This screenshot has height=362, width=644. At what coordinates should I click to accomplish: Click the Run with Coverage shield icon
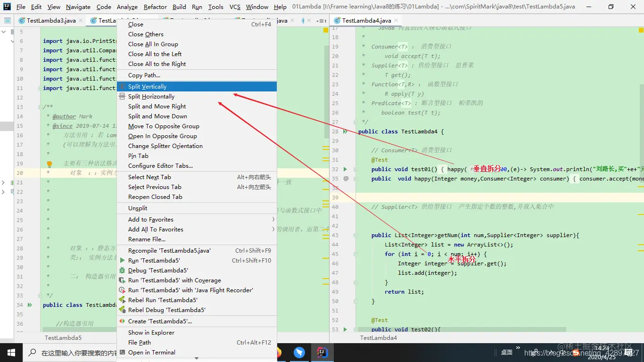pos(123,280)
